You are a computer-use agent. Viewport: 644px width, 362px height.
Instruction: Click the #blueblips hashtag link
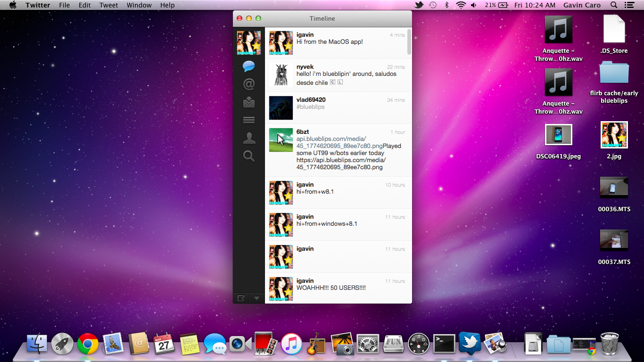(x=310, y=107)
